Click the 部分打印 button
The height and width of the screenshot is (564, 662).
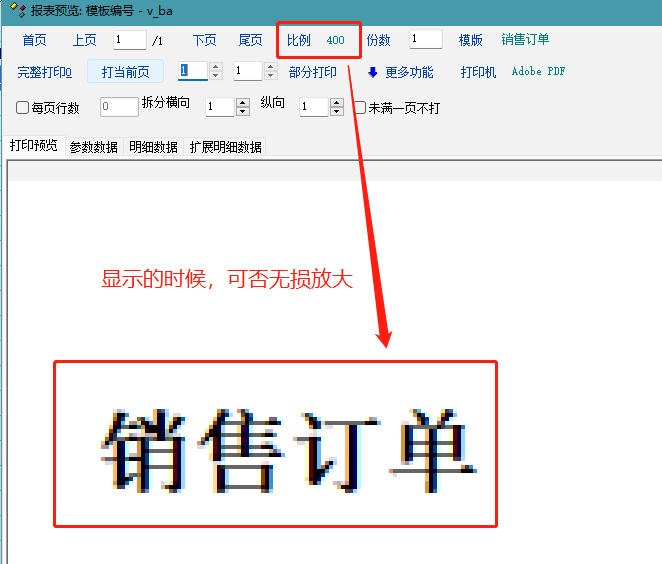tap(312, 72)
